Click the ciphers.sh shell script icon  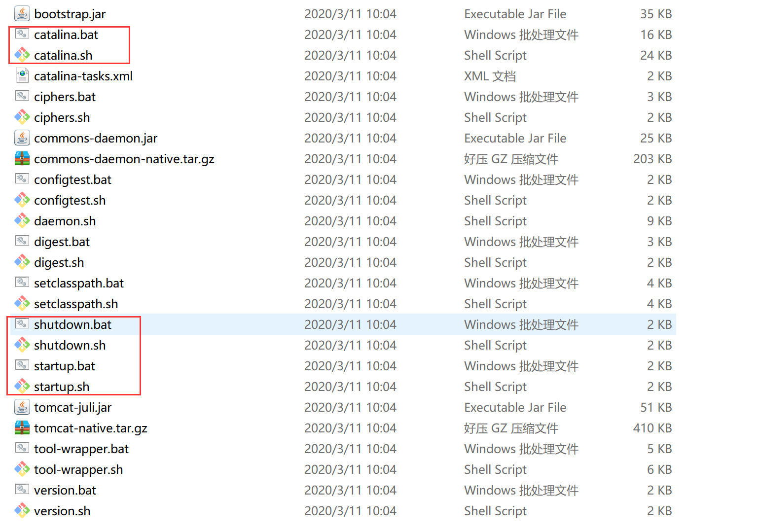pyautogui.click(x=22, y=117)
